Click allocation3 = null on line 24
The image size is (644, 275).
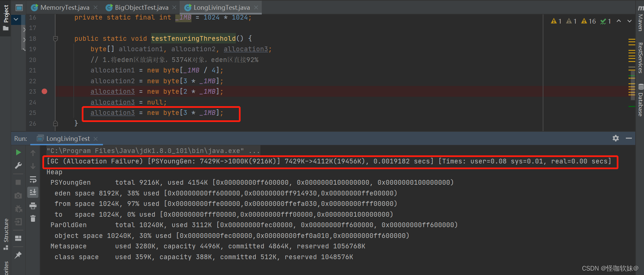tap(129, 102)
